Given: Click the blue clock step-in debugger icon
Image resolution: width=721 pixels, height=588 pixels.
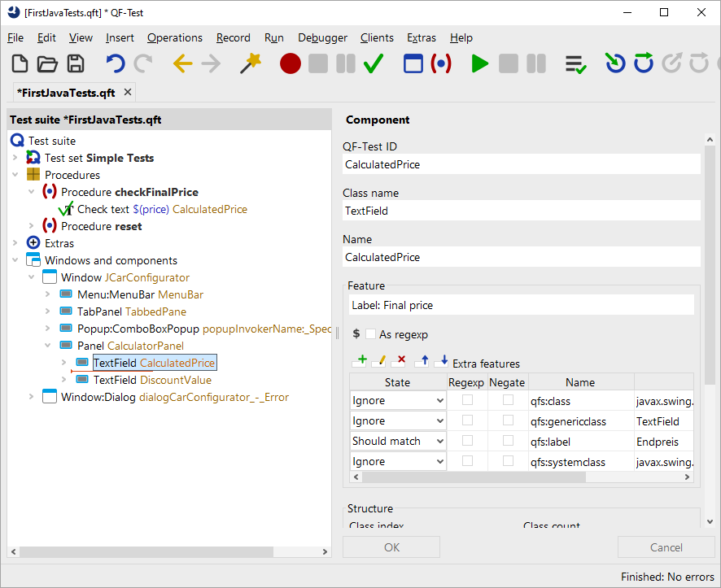Looking at the screenshot, I should (x=614, y=63).
